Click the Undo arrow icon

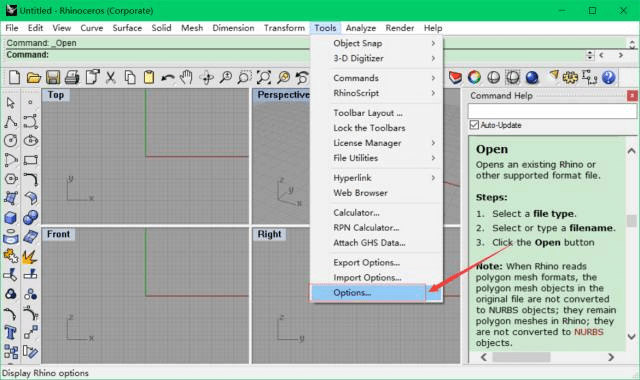tap(168, 77)
